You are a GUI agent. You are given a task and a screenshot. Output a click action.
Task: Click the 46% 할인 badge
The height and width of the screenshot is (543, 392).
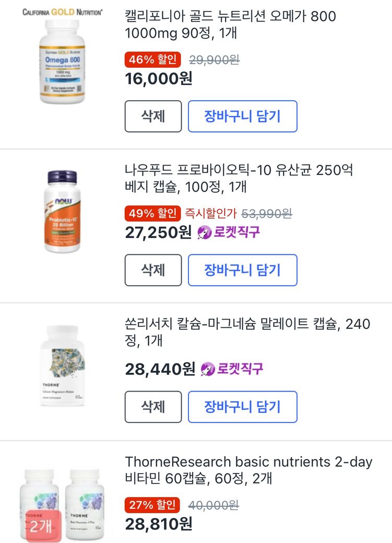(x=152, y=60)
